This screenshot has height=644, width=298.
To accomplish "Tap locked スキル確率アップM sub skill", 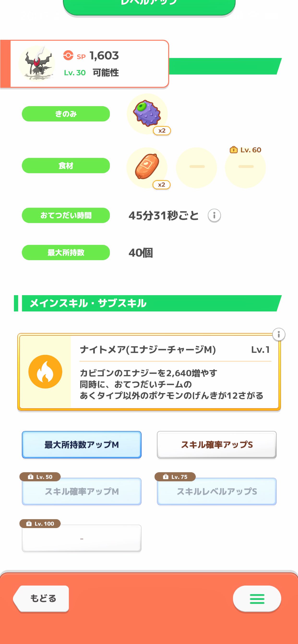I will pyautogui.click(x=82, y=491).
